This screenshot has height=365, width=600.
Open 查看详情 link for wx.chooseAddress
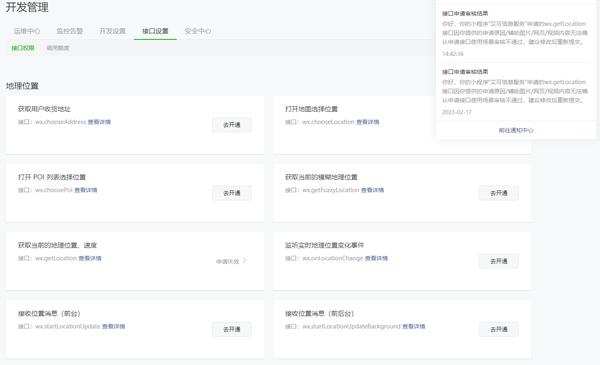click(x=99, y=122)
